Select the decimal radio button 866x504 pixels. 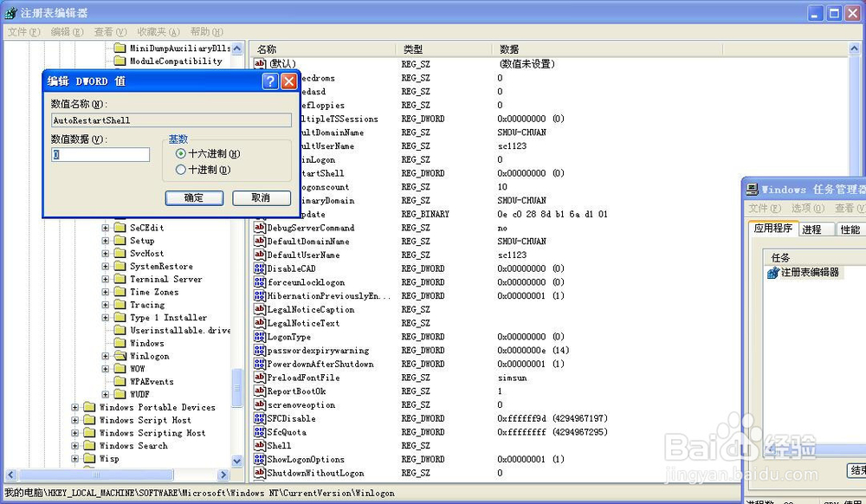coord(181,170)
